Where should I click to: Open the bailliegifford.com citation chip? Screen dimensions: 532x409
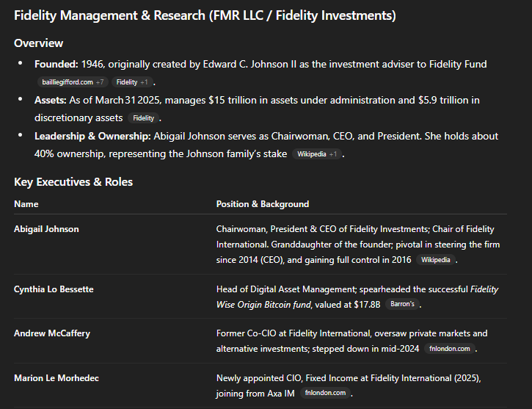(72, 82)
